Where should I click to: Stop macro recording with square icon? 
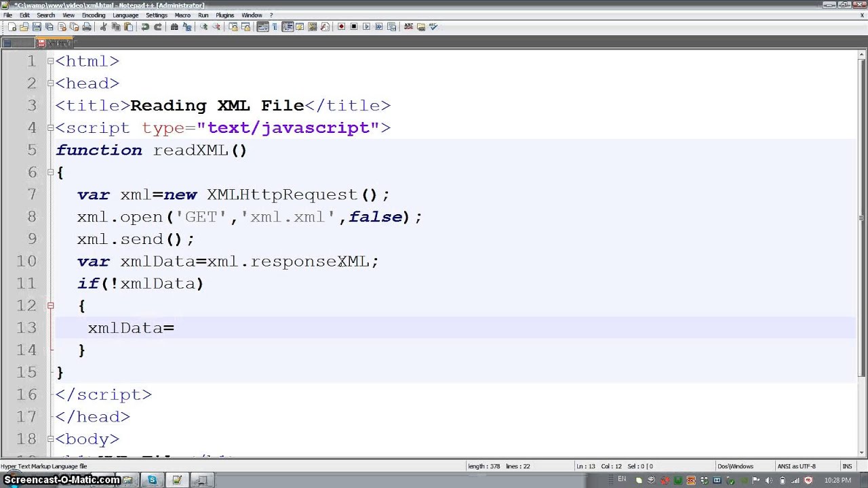tap(353, 27)
